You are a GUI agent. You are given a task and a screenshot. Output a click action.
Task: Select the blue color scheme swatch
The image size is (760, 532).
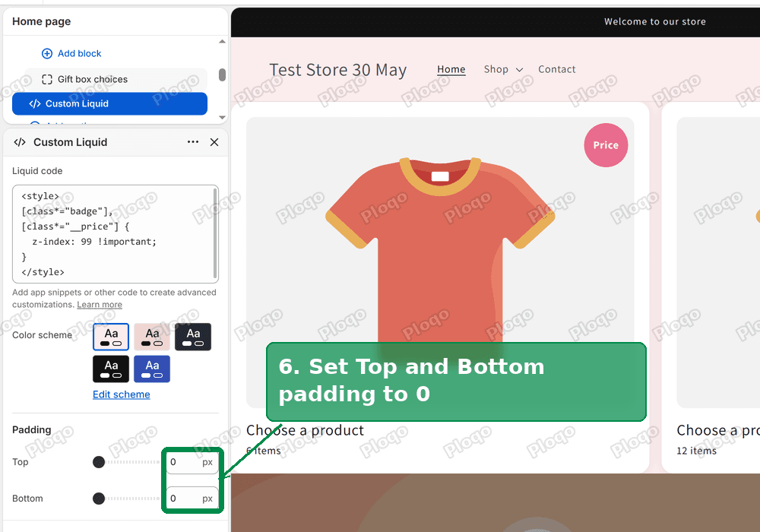coord(152,369)
